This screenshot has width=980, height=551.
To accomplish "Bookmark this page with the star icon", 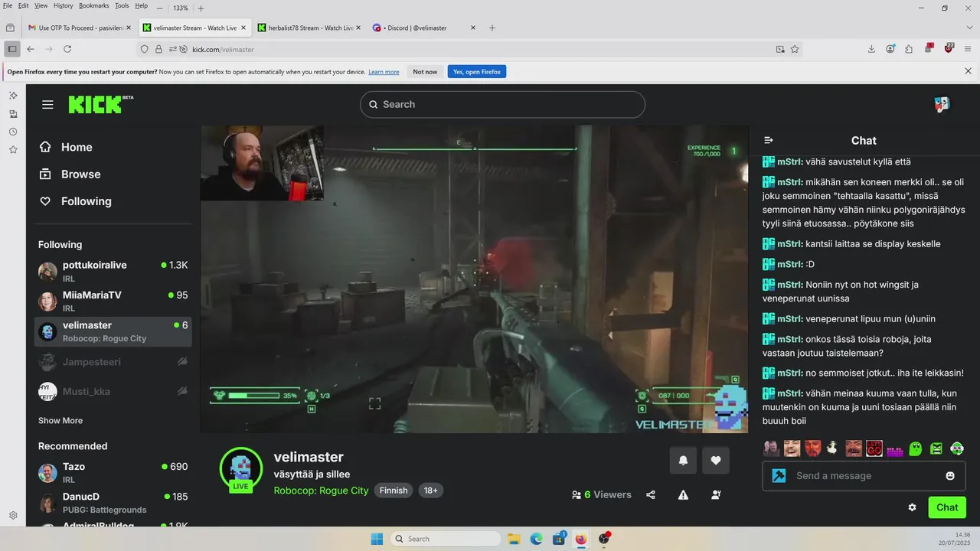I will (x=795, y=49).
